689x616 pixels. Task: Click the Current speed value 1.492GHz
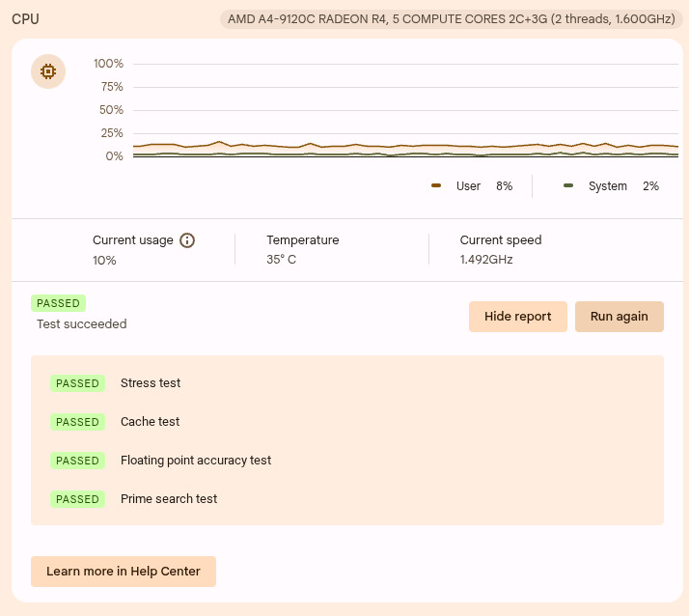[x=486, y=260]
